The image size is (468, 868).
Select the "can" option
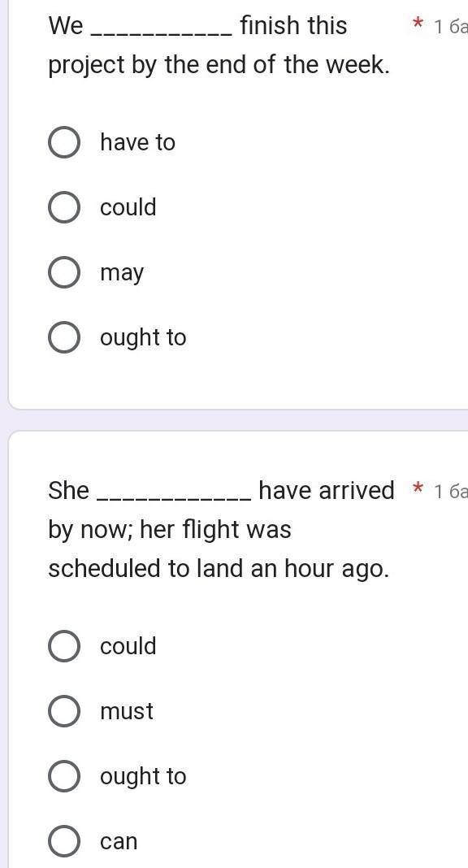click(x=64, y=841)
